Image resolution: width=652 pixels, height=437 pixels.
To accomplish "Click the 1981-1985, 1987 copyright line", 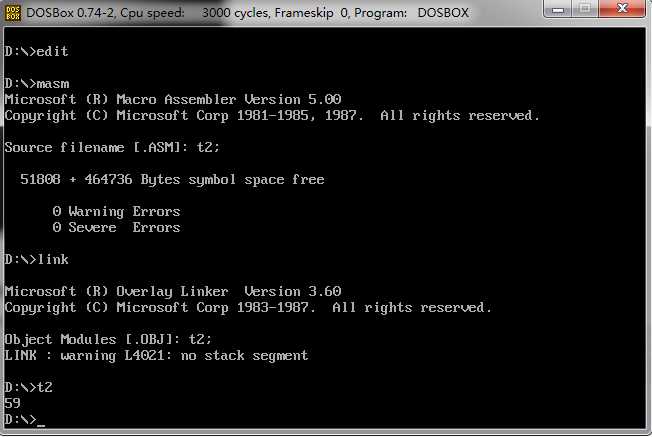I will coord(272,116).
